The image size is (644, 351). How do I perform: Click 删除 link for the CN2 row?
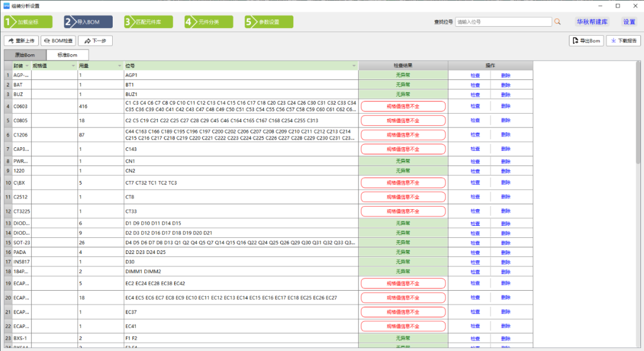pos(506,171)
